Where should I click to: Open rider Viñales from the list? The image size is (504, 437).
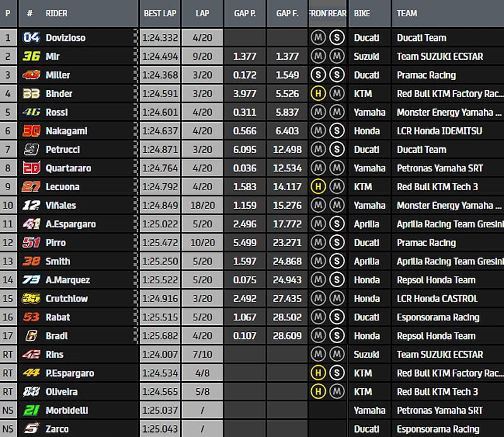click(x=62, y=205)
